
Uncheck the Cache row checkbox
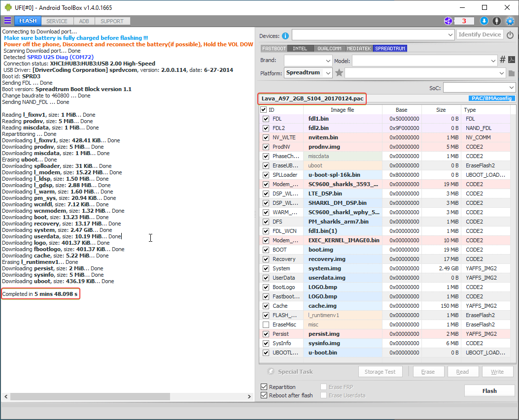266,306
